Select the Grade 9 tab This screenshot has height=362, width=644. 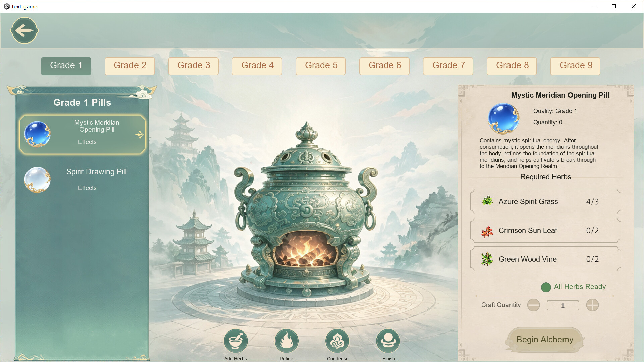point(576,66)
